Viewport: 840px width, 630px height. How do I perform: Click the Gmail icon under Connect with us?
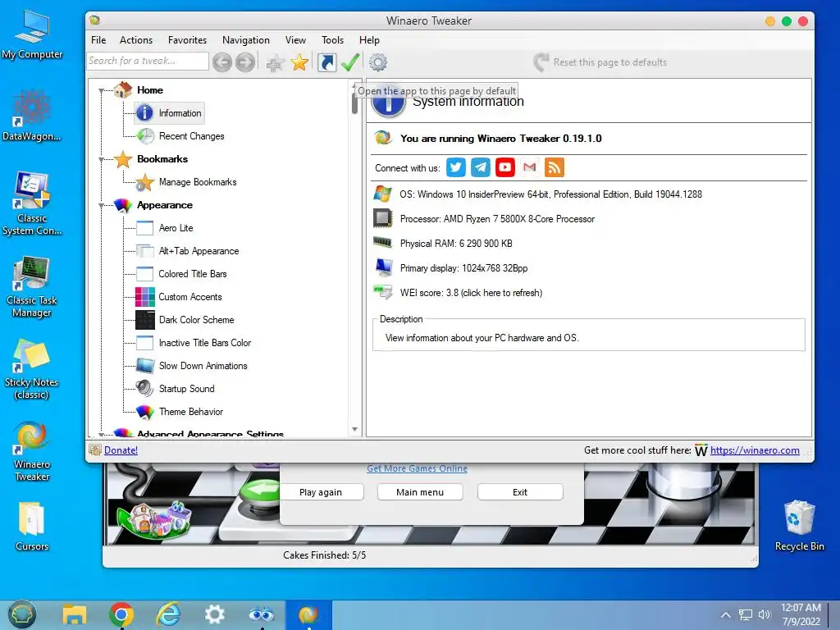[x=530, y=167]
